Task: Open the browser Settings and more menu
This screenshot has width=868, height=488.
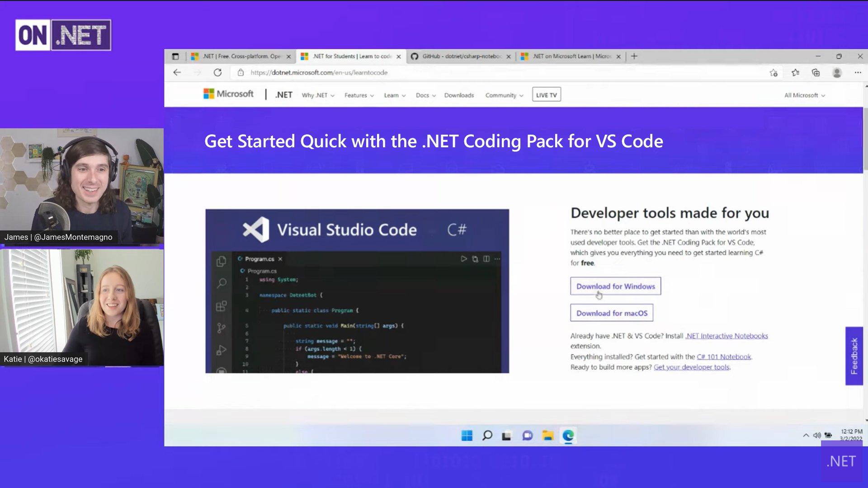Action: pyautogui.click(x=858, y=72)
